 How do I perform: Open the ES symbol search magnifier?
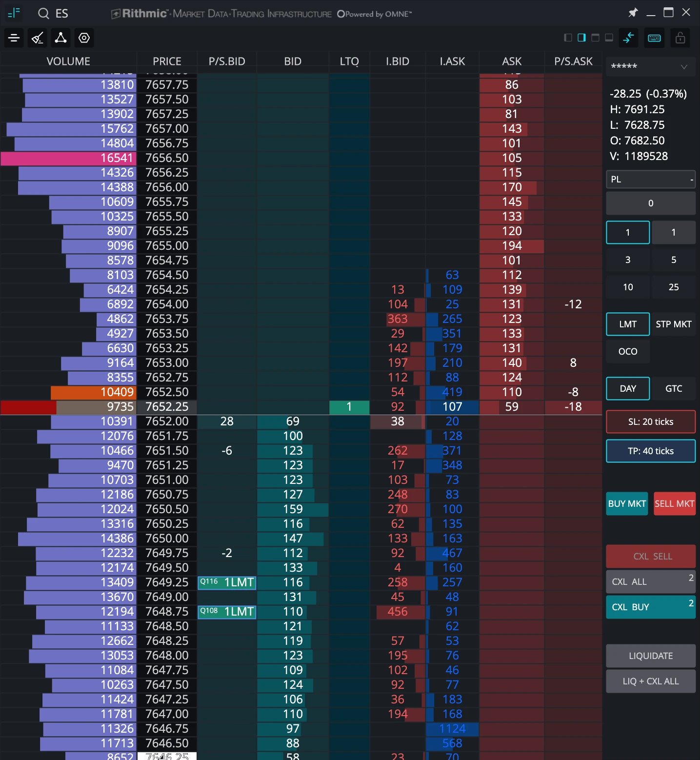(x=43, y=13)
